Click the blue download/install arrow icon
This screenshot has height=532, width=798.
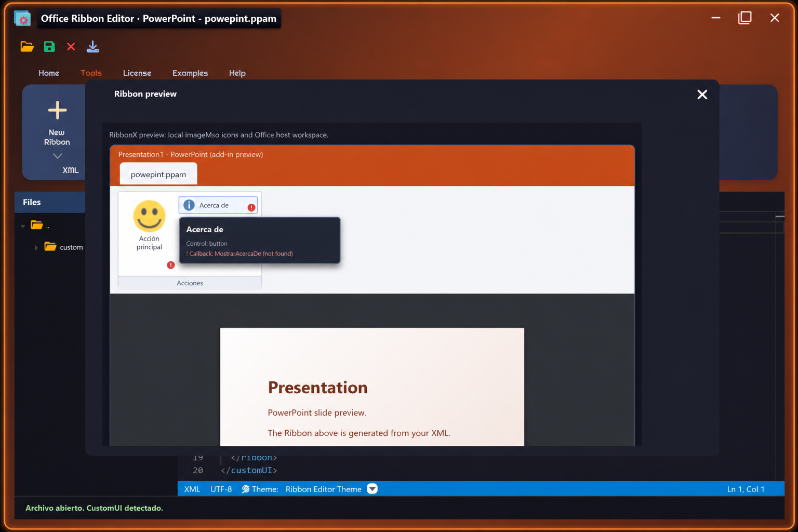point(93,47)
